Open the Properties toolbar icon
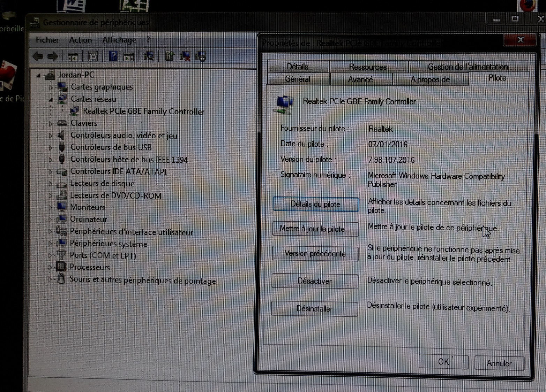The width and height of the screenshot is (546, 392). [x=93, y=56]
